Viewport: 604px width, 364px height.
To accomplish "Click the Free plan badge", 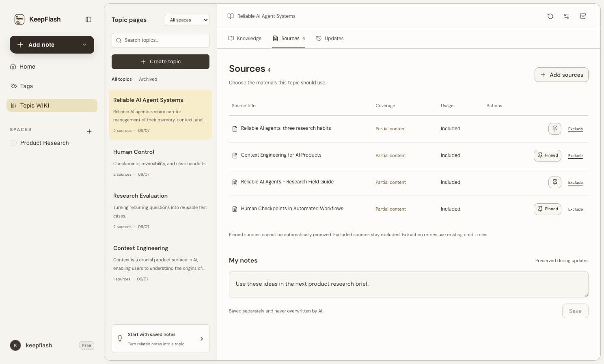I will [86, 346].
